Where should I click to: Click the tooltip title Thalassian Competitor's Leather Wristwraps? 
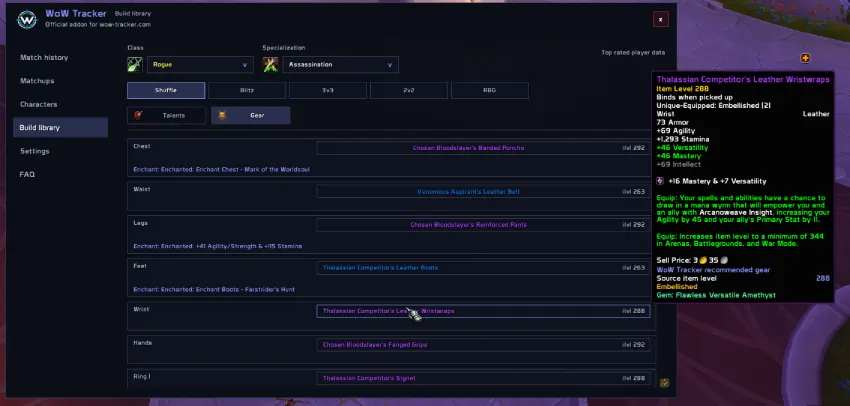(x=743, y=80)
